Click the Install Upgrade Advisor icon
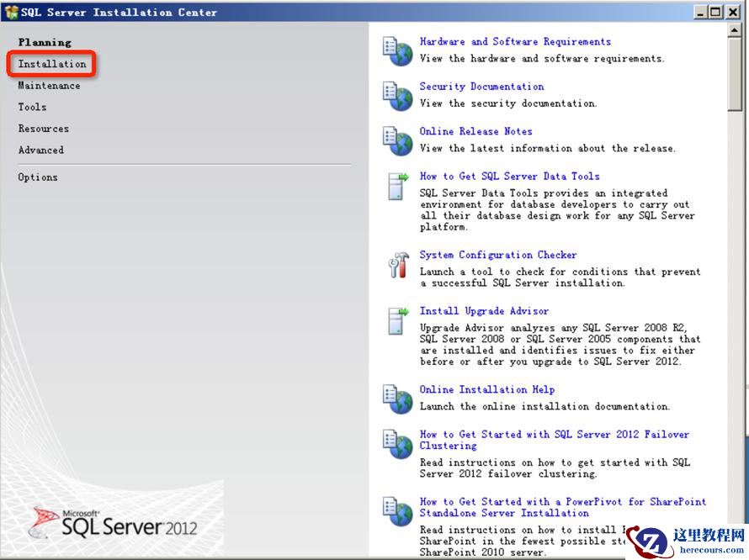Viewport: 749px width, 560px height. coord(397,320)
